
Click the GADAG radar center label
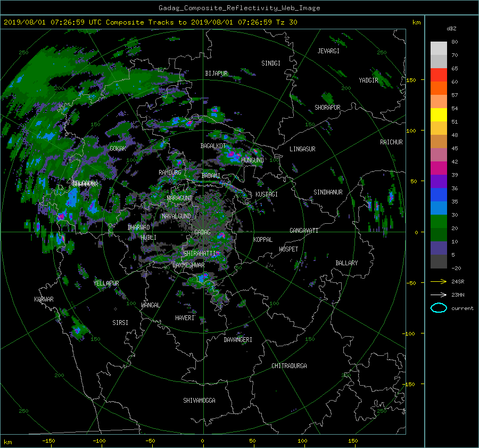(x=202, y=232)
